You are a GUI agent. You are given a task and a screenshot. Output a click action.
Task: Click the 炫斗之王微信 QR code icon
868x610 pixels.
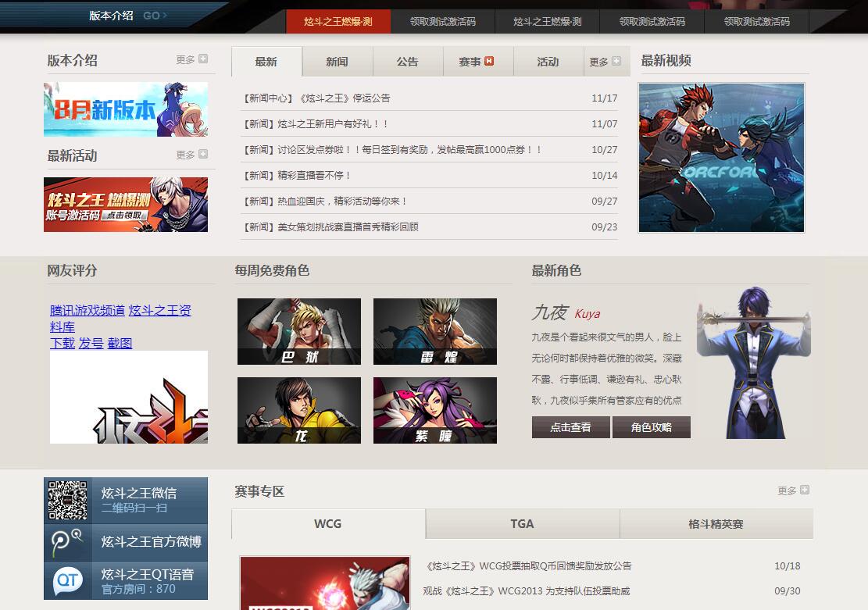[x=67, y=501]
